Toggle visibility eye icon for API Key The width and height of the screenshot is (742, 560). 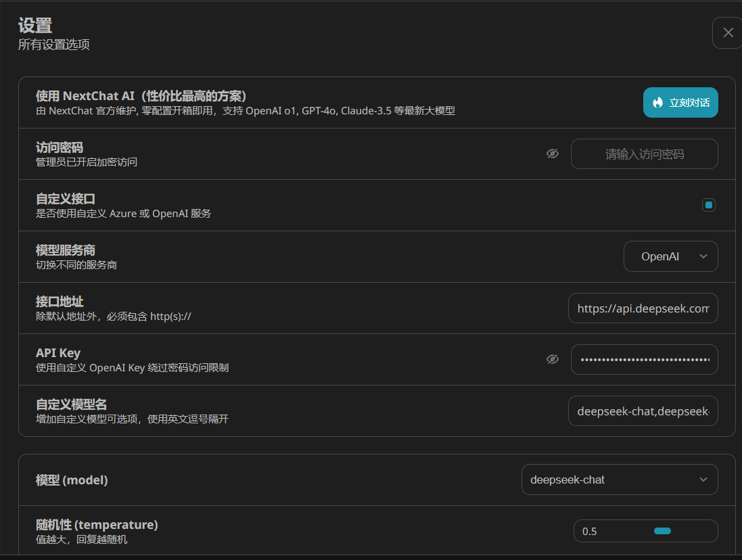pos(552,359)
